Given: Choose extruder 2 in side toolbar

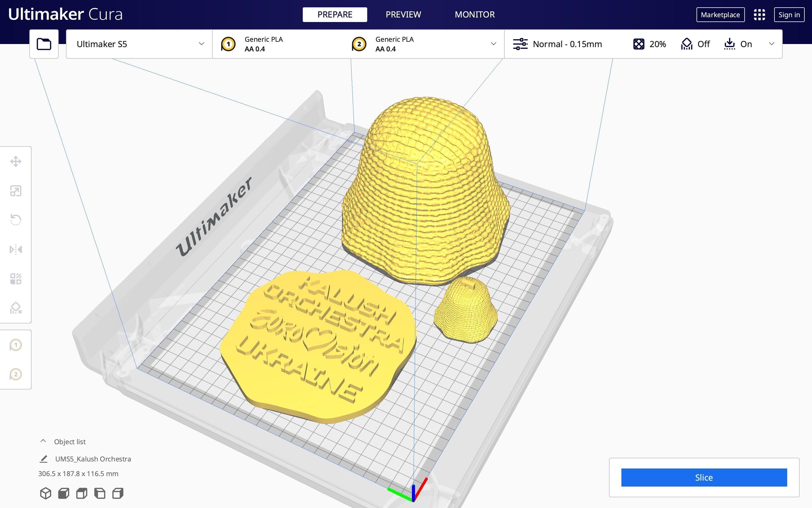Looking at the screenshot, I should 16,374.
